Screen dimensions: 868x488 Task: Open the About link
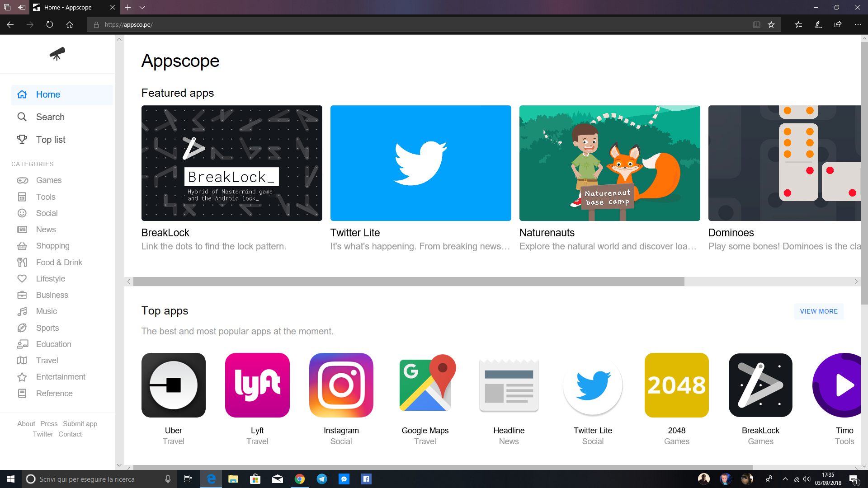(x=26, y=424)
